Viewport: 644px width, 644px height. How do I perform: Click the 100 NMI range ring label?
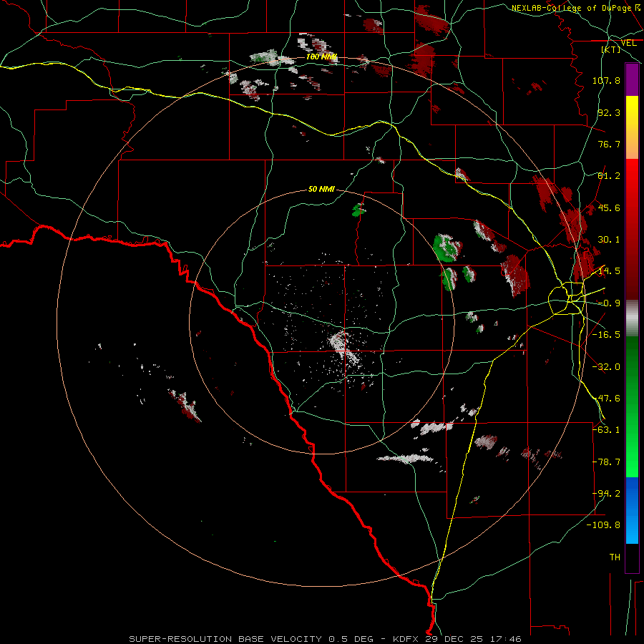pos(322,57)
